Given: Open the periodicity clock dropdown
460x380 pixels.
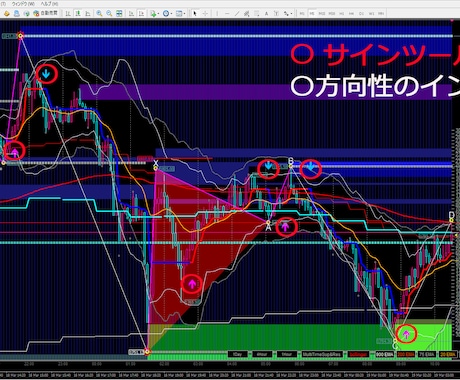Looking at the screenshot, I should (167, 14).
